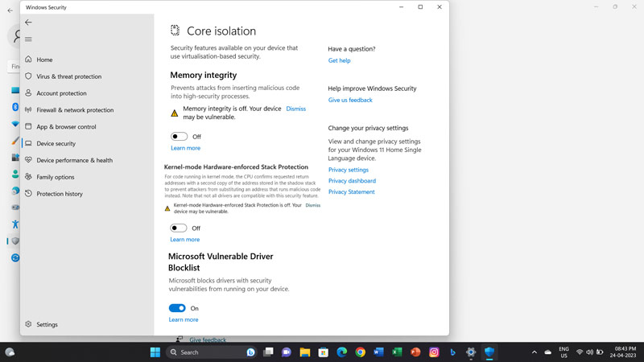This screenshot has width=644, height=362.
Task: Enable Kernel-mode Hardware-enforced Stack Protection toggle
Action: 178,228
